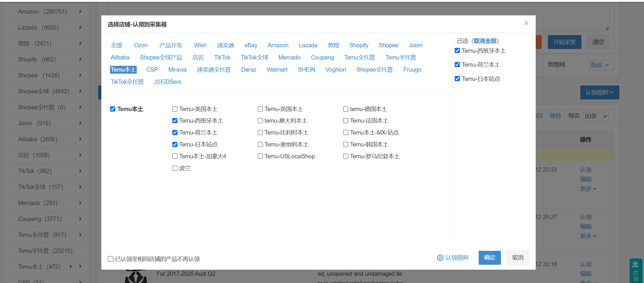
Task: Select the eBay platform tab
Action: coord(251,45)
